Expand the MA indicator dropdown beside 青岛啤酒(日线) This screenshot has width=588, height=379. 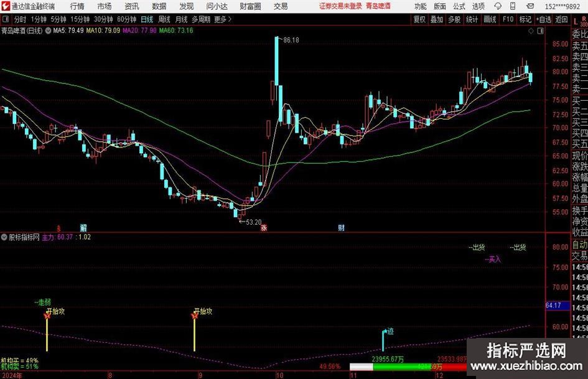[48, 30]
